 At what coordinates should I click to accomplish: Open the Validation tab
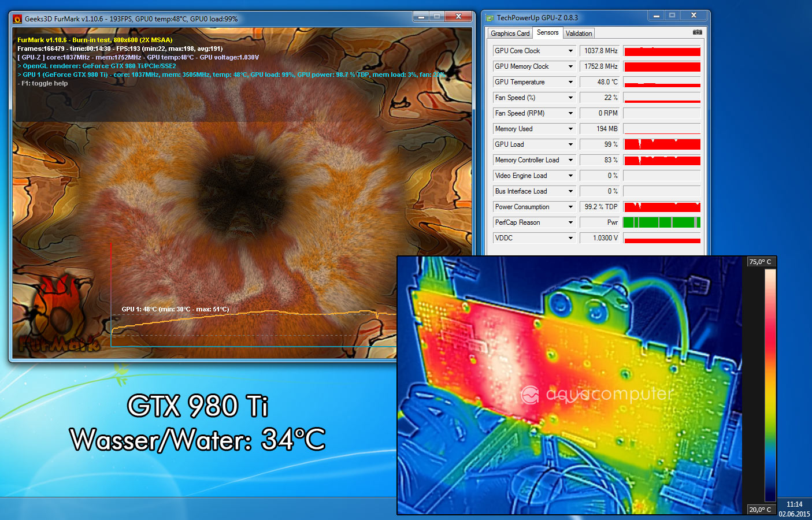[x=579, y=34]
